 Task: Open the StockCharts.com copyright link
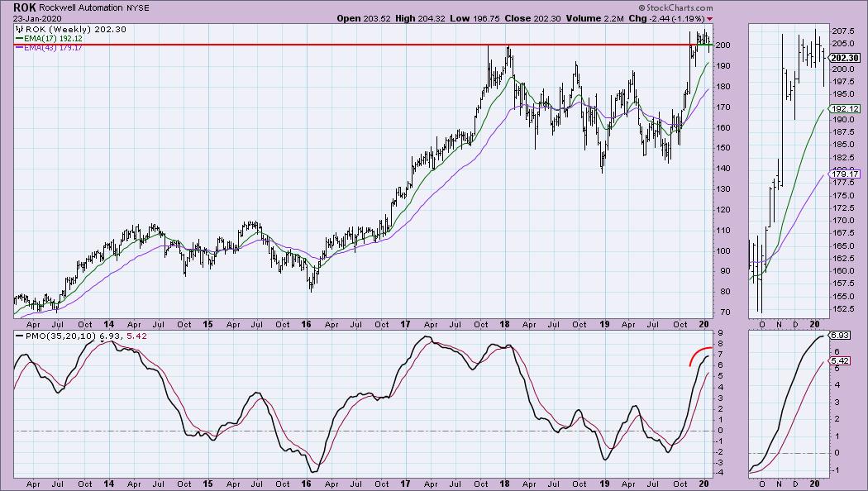pyautogui.click(x=675, y=7)
